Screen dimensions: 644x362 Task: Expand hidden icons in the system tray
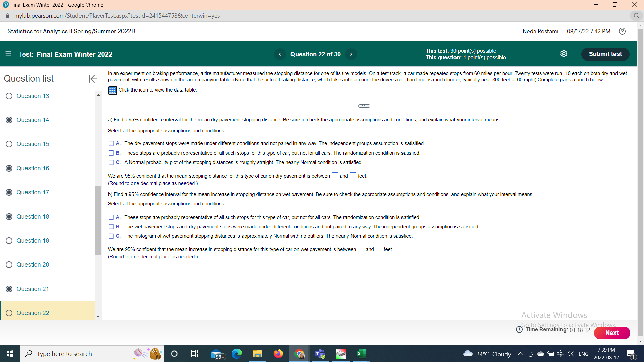521,354
